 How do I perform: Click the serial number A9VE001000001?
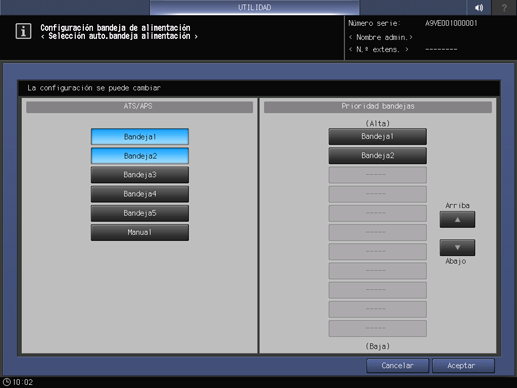point(451,23)
